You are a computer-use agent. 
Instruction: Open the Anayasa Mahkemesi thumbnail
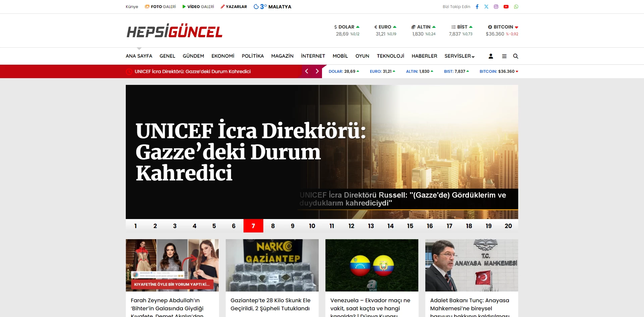point(472,265)
